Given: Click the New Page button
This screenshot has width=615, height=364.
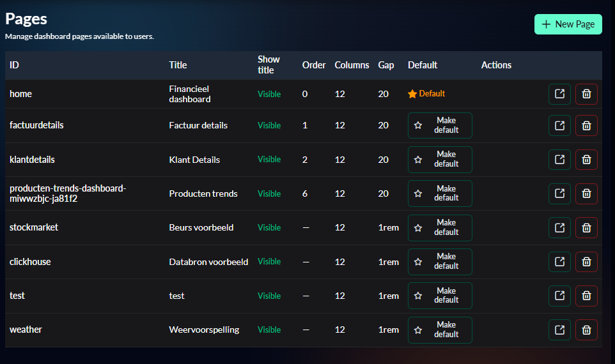Looking at the screenshot, I should [x=568, y=24].
